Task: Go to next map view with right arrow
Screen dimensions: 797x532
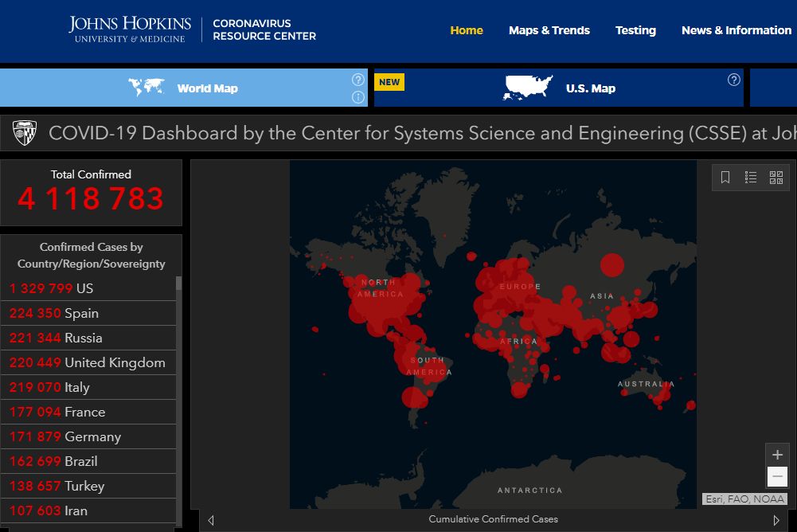Action: coord(776,520)
